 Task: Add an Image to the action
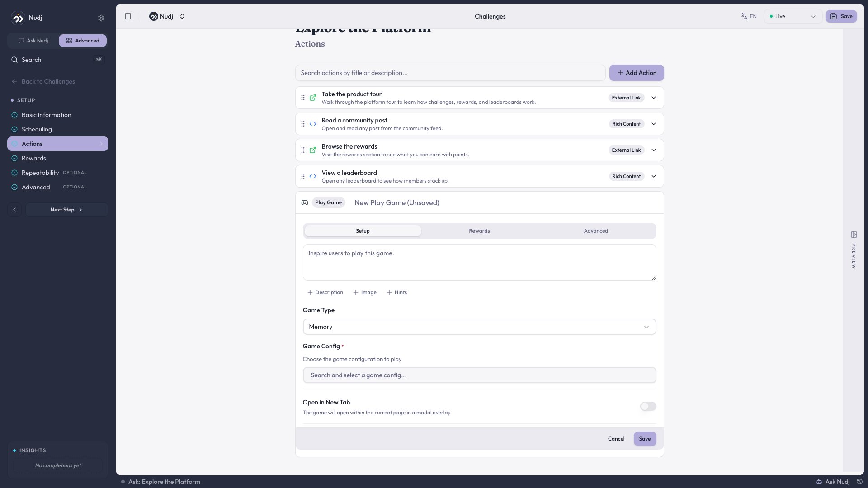pyautogui.click(x=365, y=292)
